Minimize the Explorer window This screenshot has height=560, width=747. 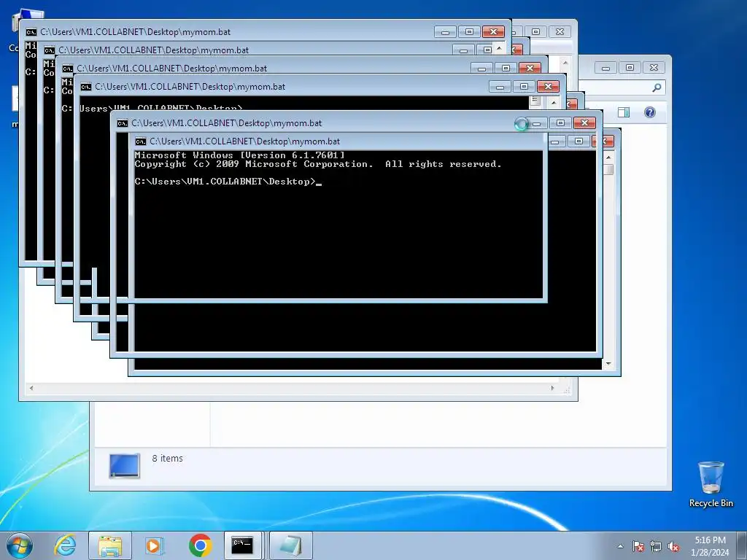(x=605, y=68)
